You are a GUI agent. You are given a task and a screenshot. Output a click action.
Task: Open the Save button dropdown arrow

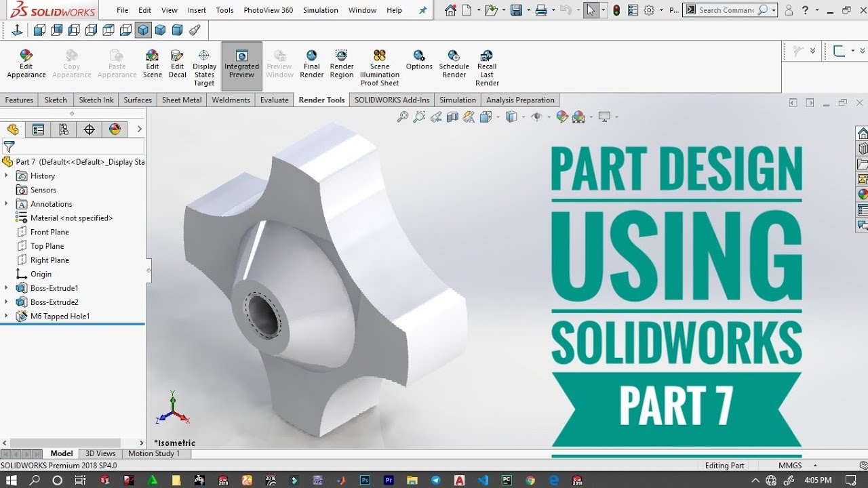coord(528,10)
